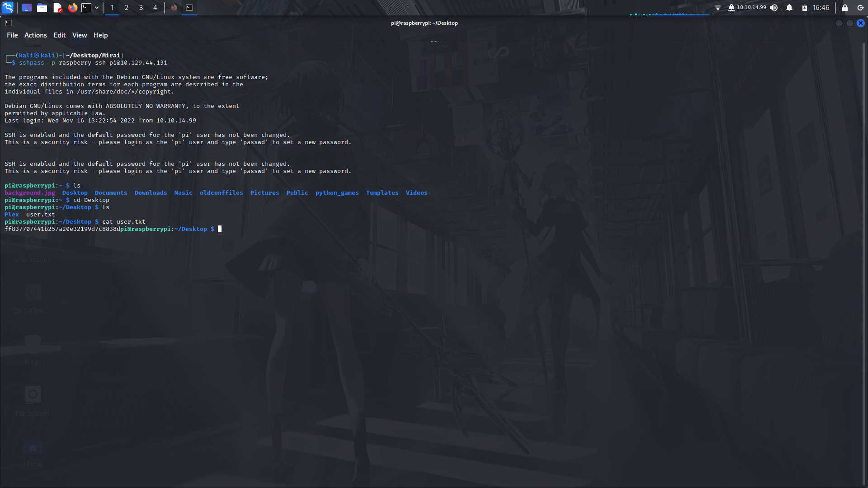Open notifications via the bell icon
Image resolution: width=868 pixels, height=488 pixels.
tap(788, 8)
